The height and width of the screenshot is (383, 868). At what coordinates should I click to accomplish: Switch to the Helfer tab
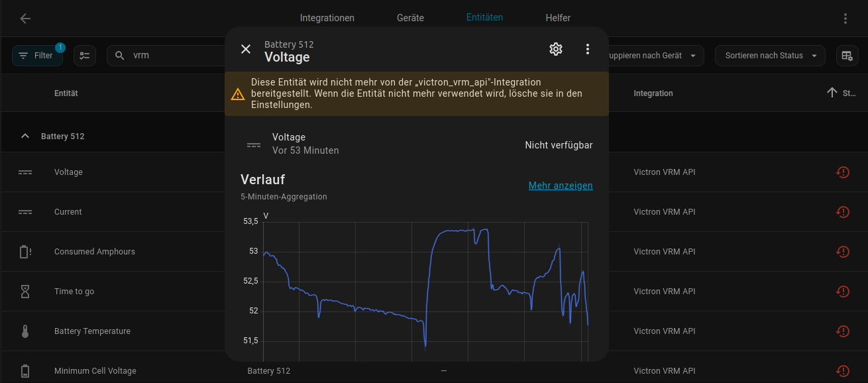coord(558,18)
